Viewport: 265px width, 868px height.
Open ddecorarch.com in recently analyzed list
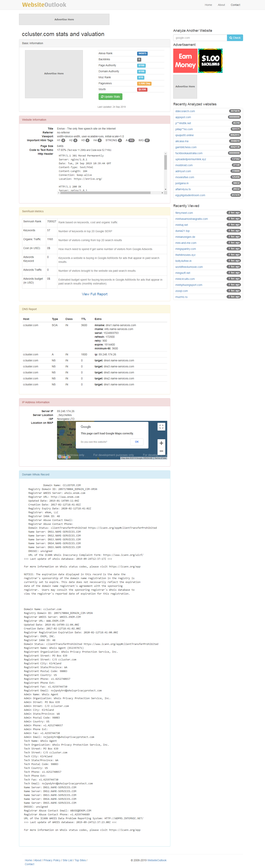[x=185, y=111]
